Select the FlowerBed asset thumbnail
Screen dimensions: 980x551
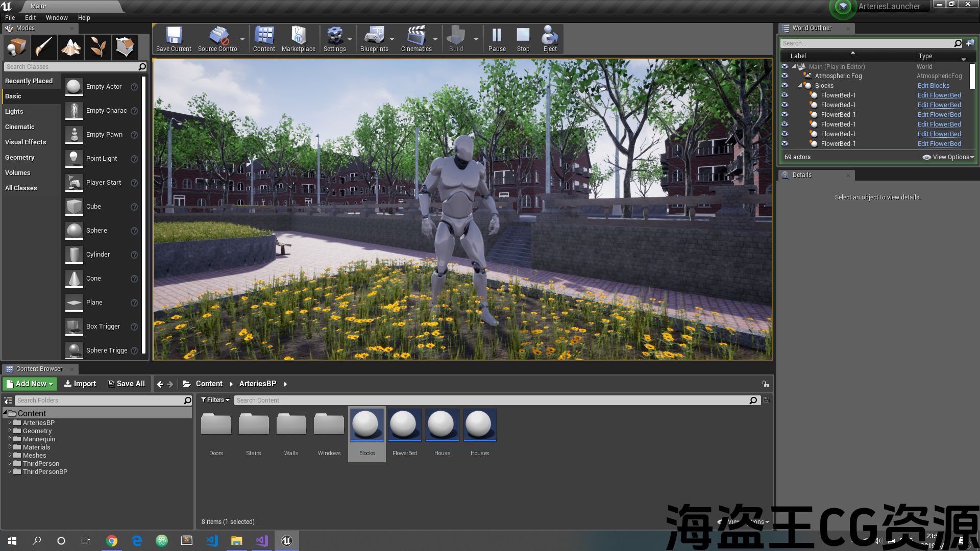pyautogui.click(x=404, y=425)
